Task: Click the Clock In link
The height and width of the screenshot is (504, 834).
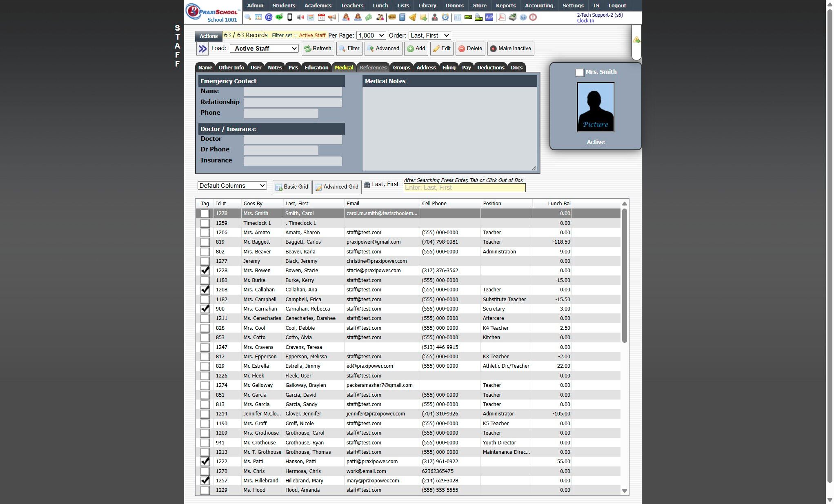Action: point(585,21)
